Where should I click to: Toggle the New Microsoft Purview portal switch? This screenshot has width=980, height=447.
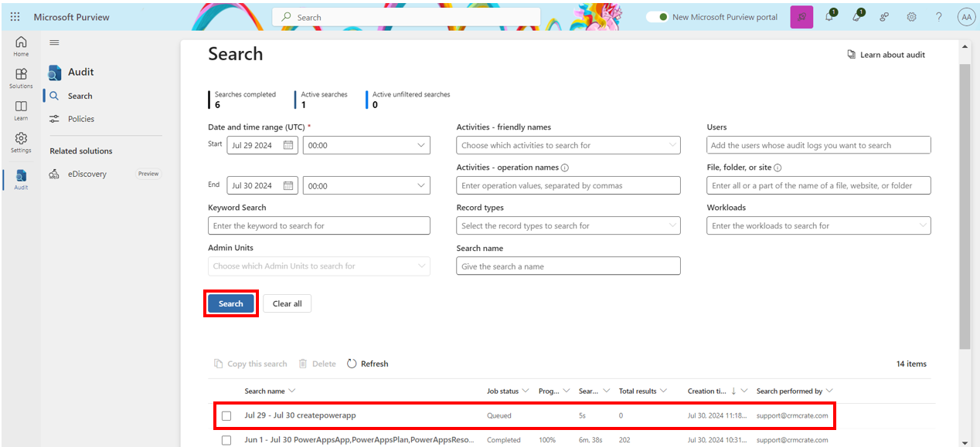657,16
